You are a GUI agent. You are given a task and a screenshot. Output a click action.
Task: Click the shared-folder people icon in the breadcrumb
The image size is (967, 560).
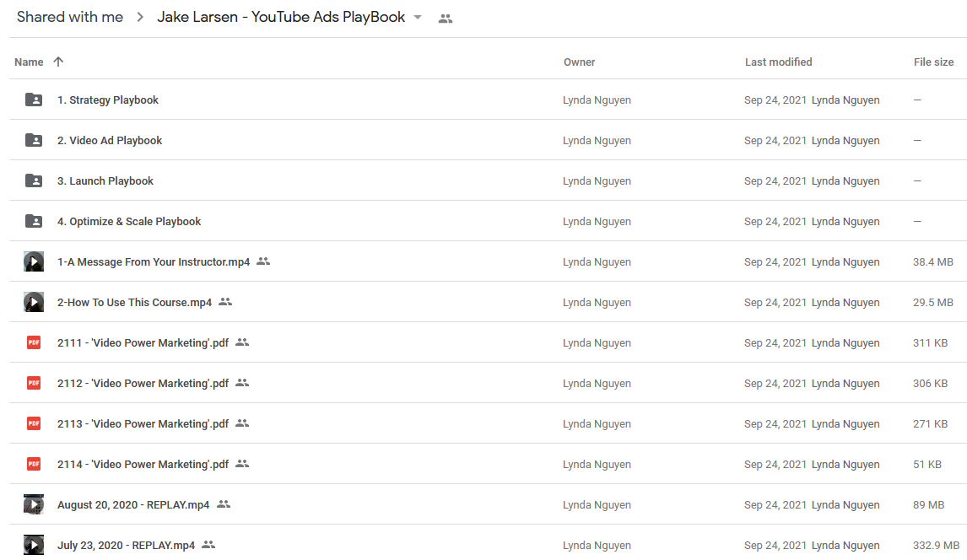(x=446, y=19)
